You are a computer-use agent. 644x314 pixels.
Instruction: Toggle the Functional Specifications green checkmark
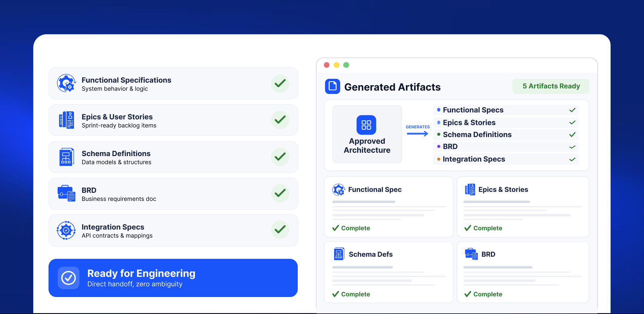point(280,83)
